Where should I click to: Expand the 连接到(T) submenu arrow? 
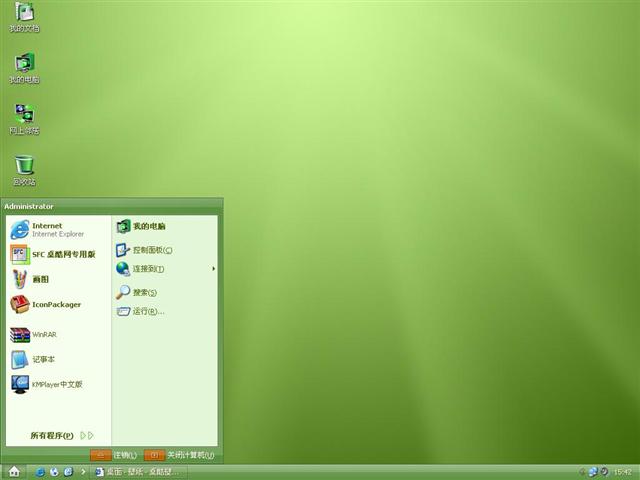213,269
